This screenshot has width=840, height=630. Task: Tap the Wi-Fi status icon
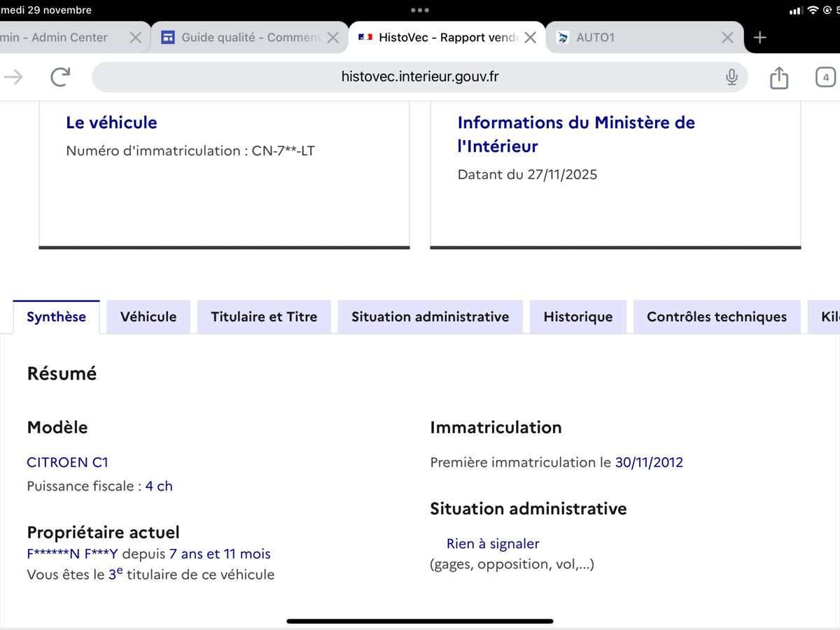813,10
